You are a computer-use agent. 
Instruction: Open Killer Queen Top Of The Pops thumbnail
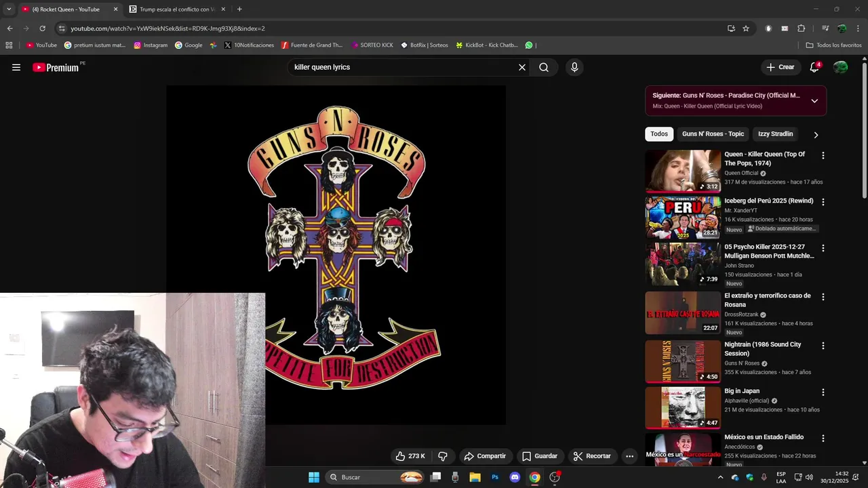coord(683,171)
